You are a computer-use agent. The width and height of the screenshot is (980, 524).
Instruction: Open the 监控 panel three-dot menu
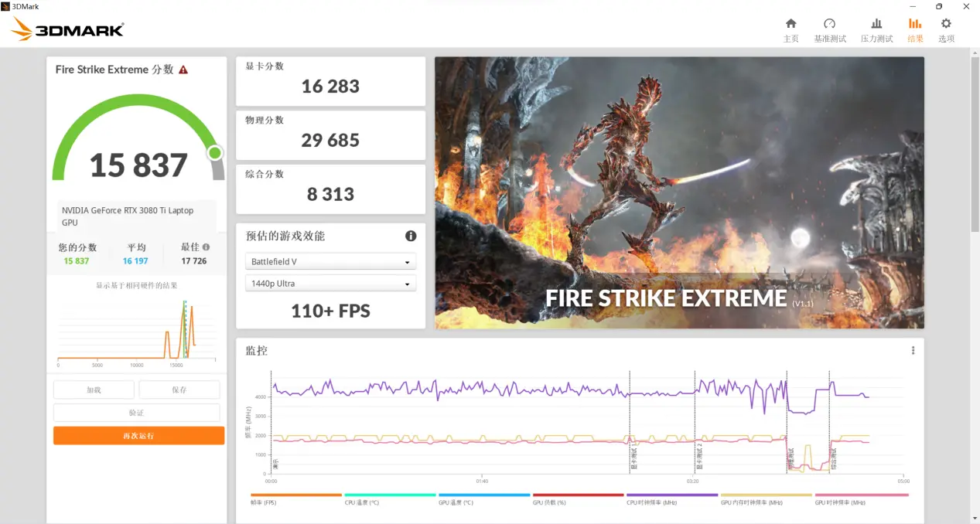(912, 349)
